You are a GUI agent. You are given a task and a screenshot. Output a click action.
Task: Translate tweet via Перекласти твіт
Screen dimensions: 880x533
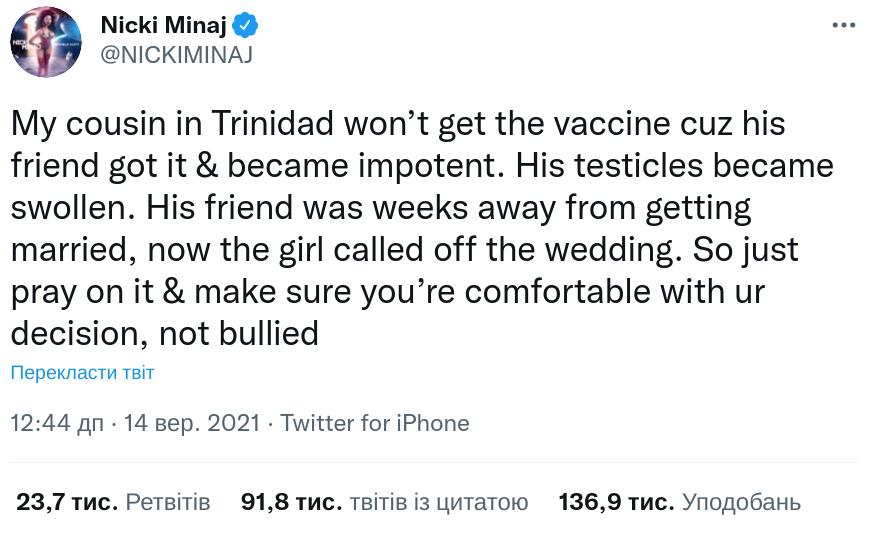tap(82, 373)
